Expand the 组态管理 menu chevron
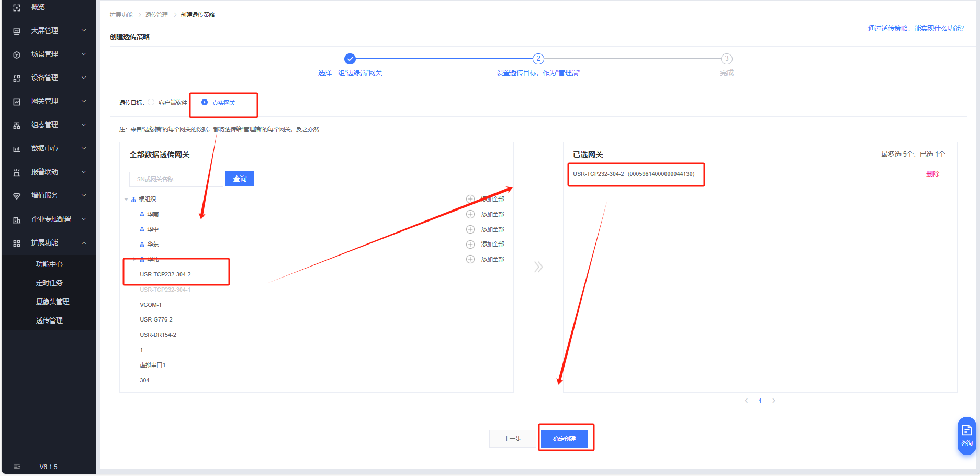The width and height of the screenshot is (980, 476). (x=84, y=125)
